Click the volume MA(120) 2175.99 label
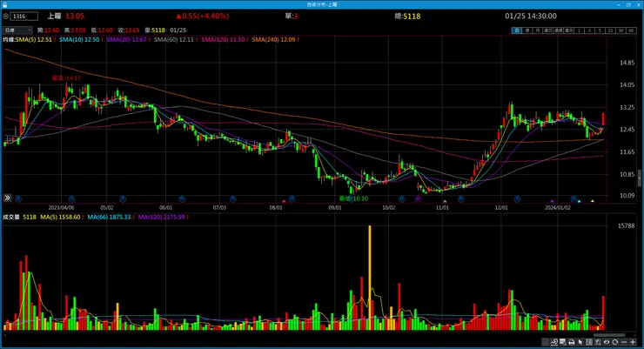Image resolution: width=644 pixels, height=349 pixels. (161, 218)
